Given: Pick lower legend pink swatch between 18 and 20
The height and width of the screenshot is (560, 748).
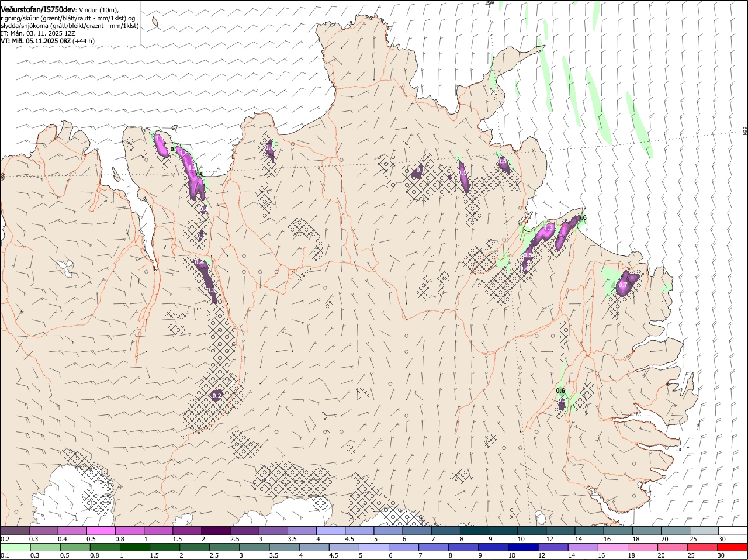Looking at the screenshot, I should 643,547.
